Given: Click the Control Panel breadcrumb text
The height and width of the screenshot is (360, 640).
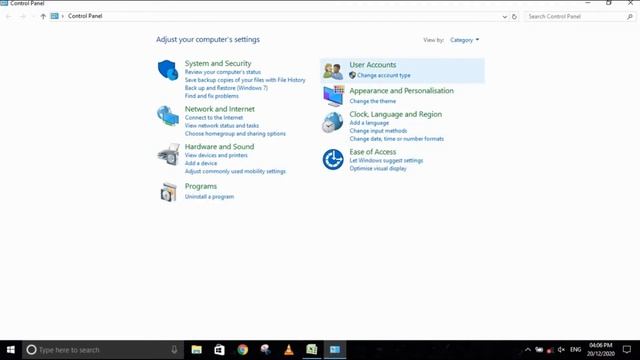Looking at the screenshot, I should (85, 16).
